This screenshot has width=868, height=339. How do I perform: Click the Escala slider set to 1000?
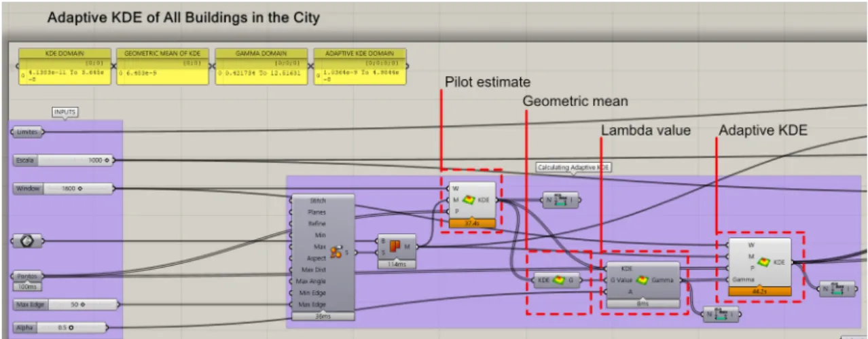[x=64, y=160]
